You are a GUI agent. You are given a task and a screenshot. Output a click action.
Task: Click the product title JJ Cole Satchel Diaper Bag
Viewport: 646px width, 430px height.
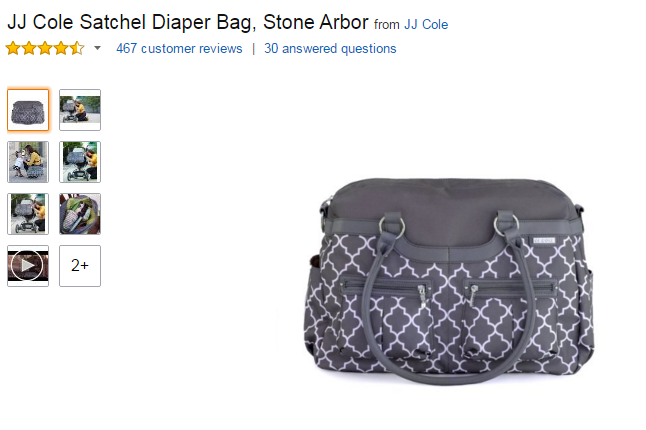pos(188,22)
